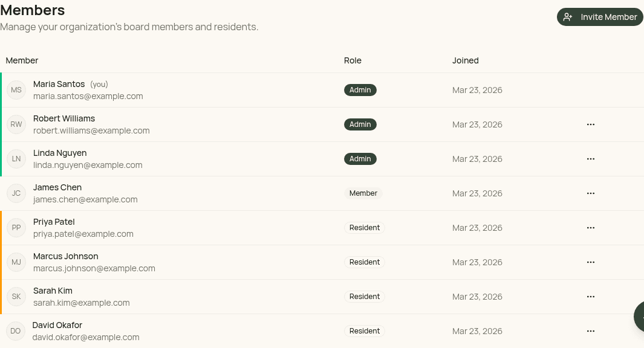This screenshot has width=644, height=348.
Task: Click the LN avatar of Linda Nguyen
Action: [x=16, y=159]
